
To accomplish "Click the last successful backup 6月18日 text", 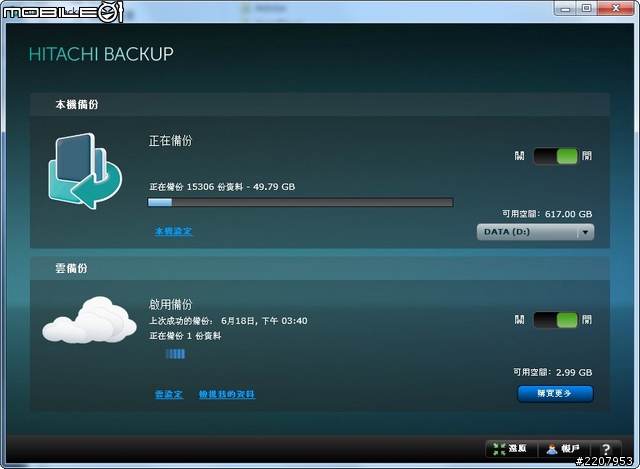I will click(228, 321).
